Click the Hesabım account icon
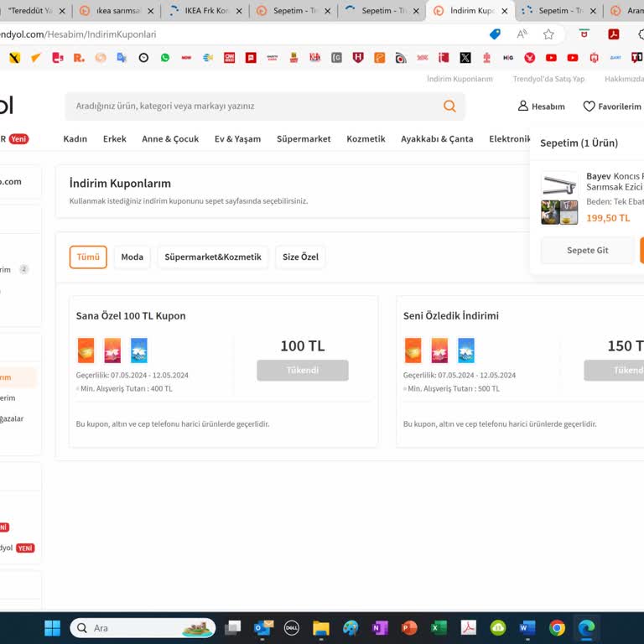Image resolution: width=644 pixels, height=644 pixels. (x=523, y=106)
